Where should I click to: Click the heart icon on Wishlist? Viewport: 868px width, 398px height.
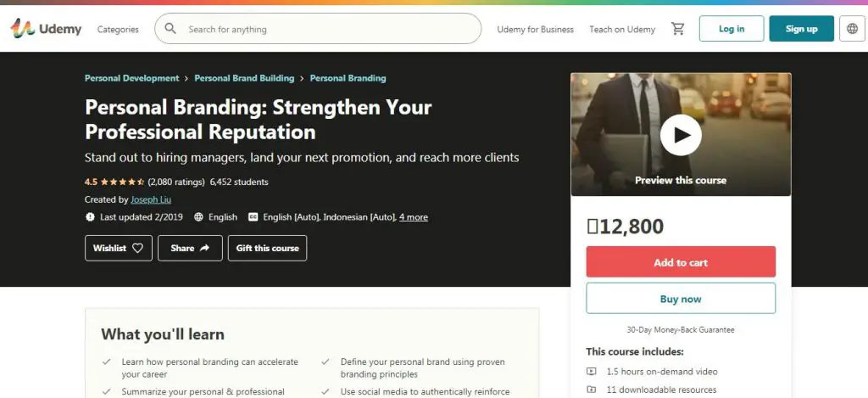click(x=138, y=249)
